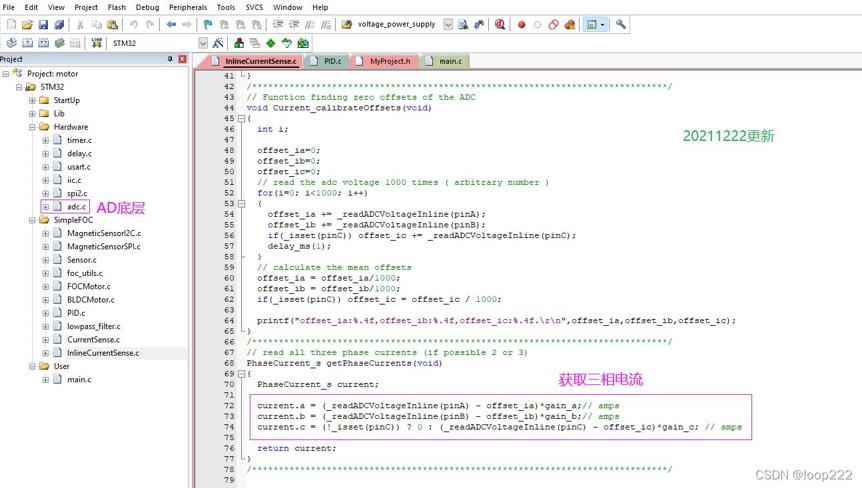The width and height of the screenshot is (862, 488).
Task: Open Manage Project Items icon
Action: click(x=239, y=43)
